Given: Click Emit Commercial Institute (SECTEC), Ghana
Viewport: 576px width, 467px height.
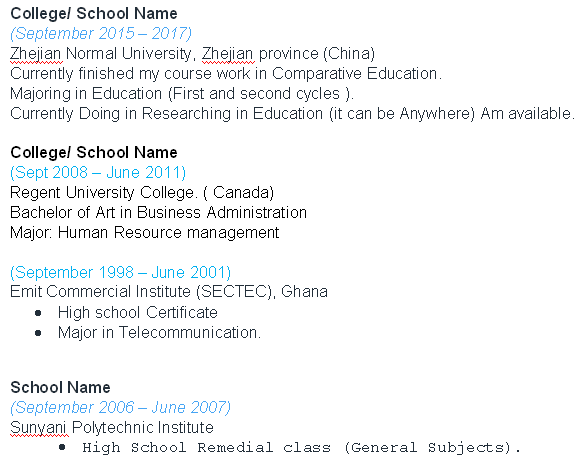Looking at the screenshot, I should 169,292.
